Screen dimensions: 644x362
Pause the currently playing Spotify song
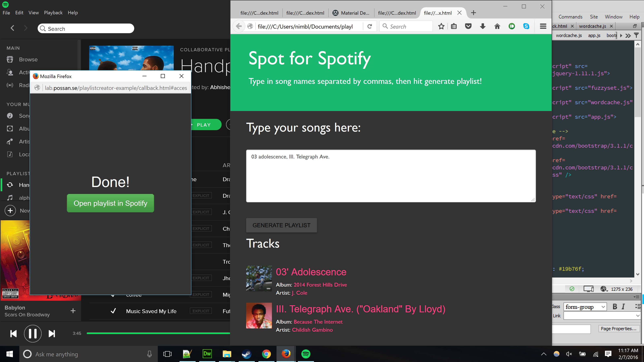(33, 333)
